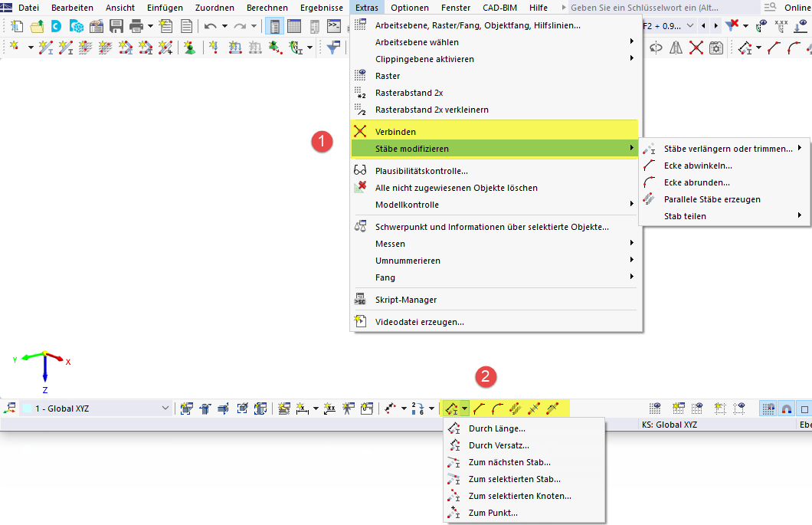The image size is (812, 525).
Task: Go to previous load case arrow
Action: pos(703,26)
